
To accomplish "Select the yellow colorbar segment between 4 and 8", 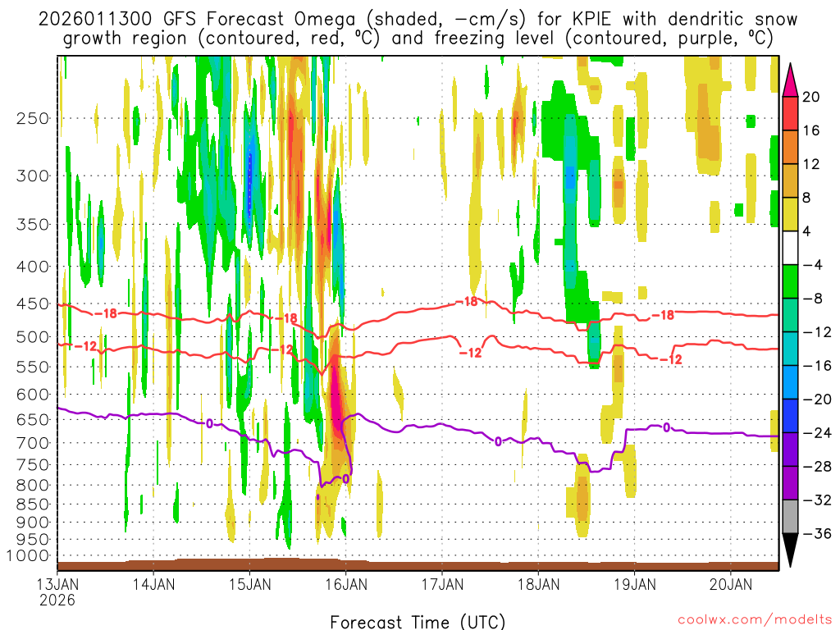I will click(792, 215).
